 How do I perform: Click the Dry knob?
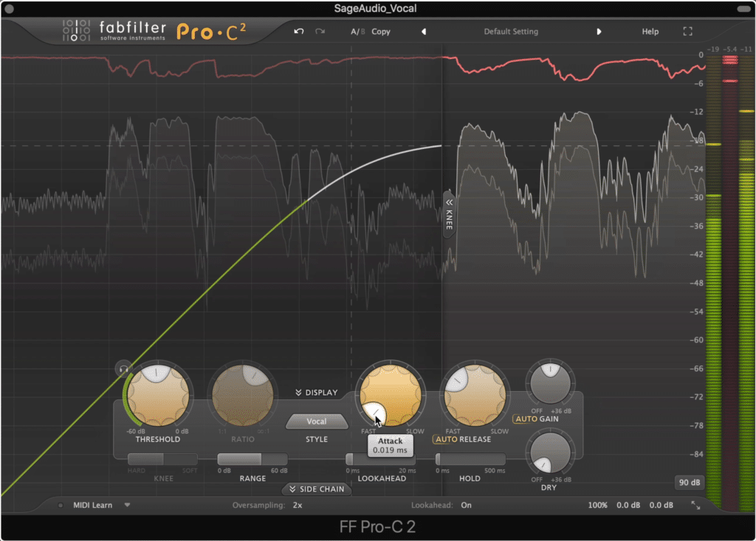(x=550, y=453)
